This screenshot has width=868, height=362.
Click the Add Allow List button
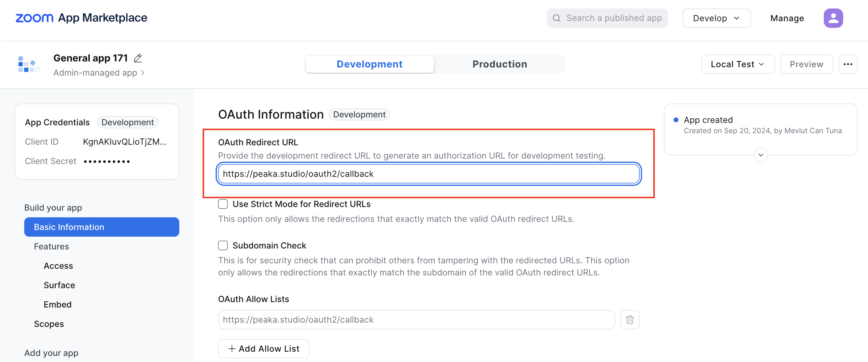(x=263, y=348)
